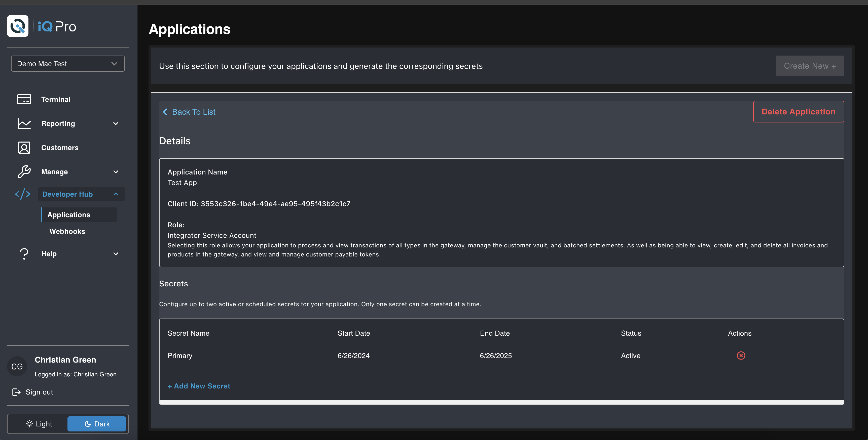This screenshot has width=868, height=440.
Task: Open the Webhooks menu item
Action: (67, 231)
